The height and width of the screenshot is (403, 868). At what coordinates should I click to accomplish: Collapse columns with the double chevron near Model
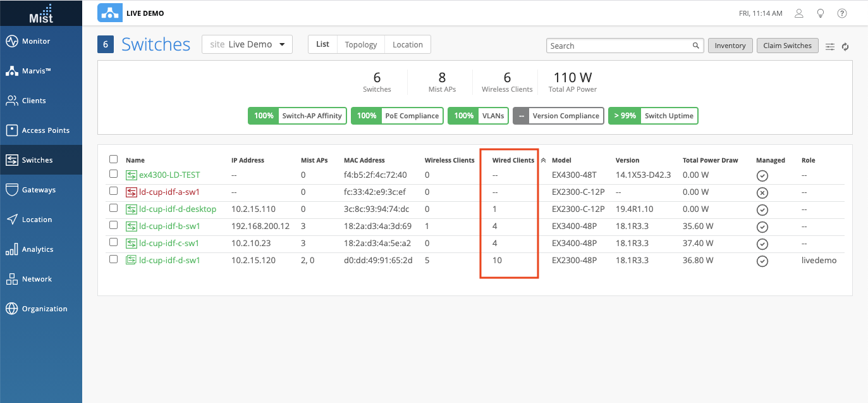(x=543, y=161)
